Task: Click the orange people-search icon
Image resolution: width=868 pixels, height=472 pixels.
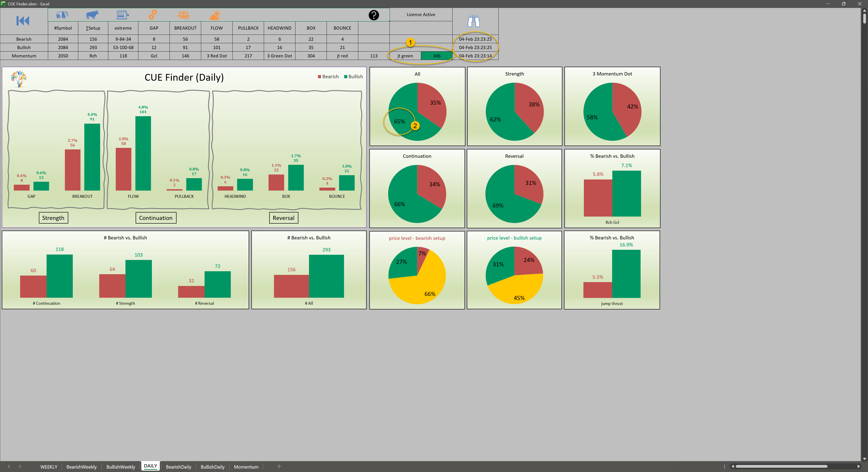Action: click(x=184, y=15)
